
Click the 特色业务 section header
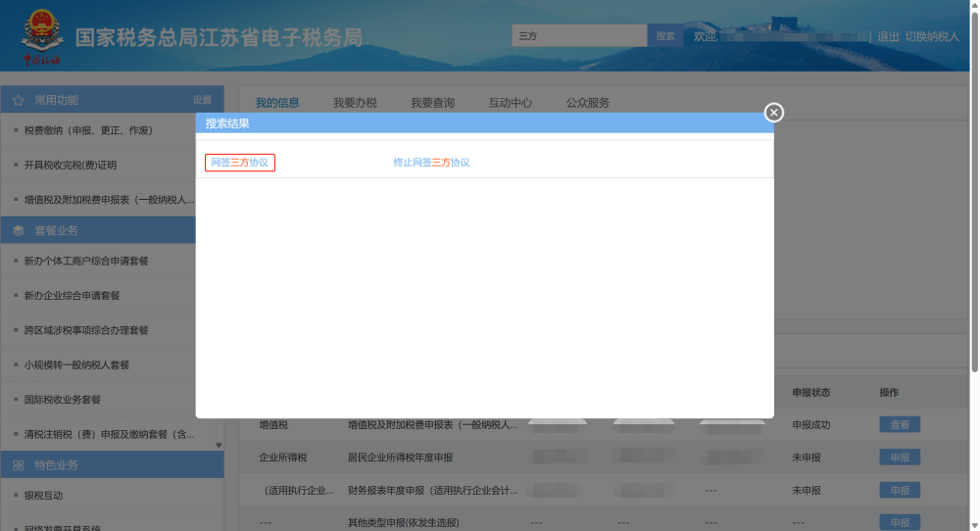click(113, 465)
